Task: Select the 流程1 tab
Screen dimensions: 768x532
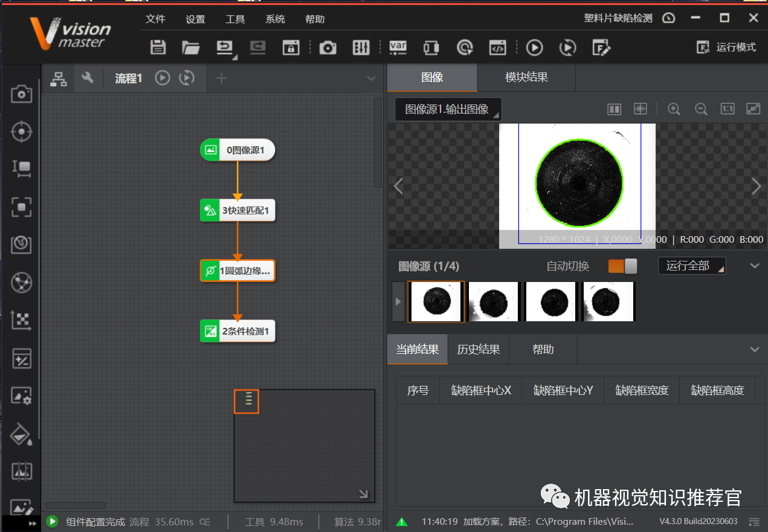Action: point(128,79)
